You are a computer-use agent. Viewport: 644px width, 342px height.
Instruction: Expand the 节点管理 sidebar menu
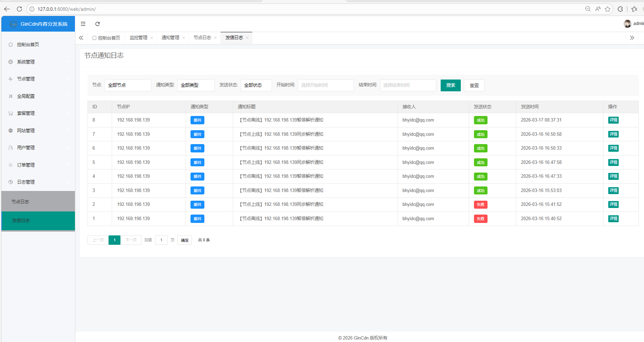pos(38,79)
